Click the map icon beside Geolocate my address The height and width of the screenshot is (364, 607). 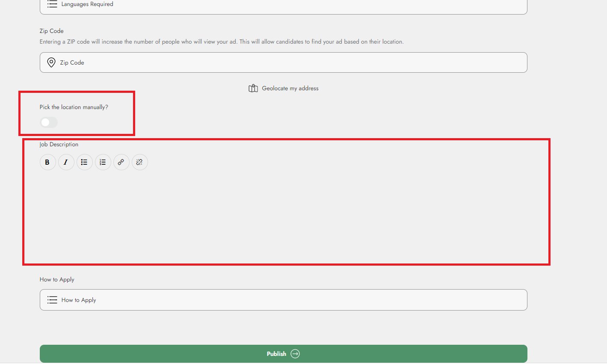(253, 88)
